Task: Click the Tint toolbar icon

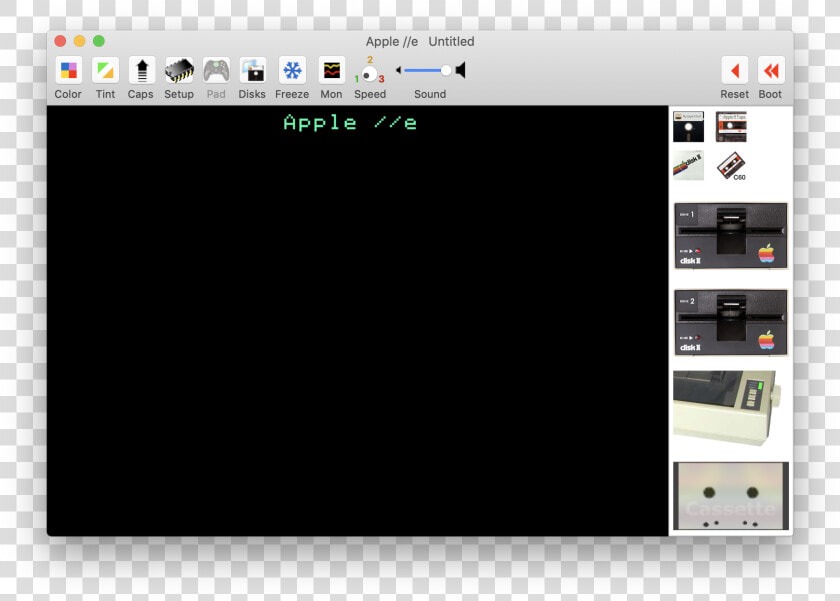Action: click(105, 70)
